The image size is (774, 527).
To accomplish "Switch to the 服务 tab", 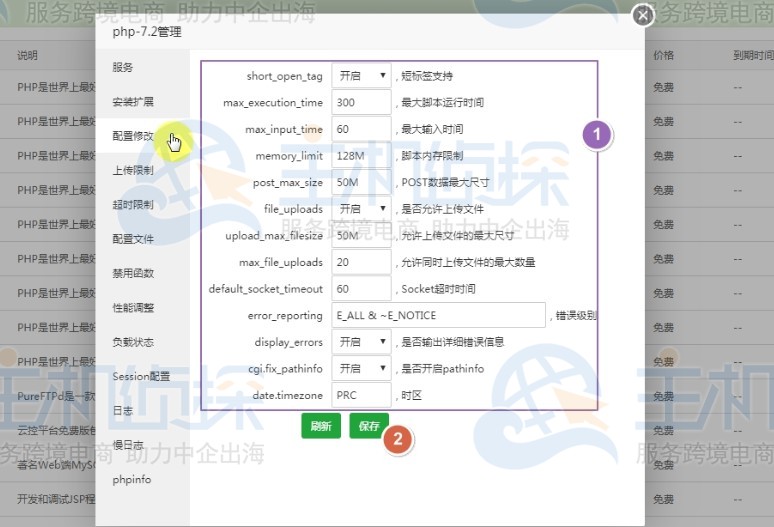I will tap(123, 68).
